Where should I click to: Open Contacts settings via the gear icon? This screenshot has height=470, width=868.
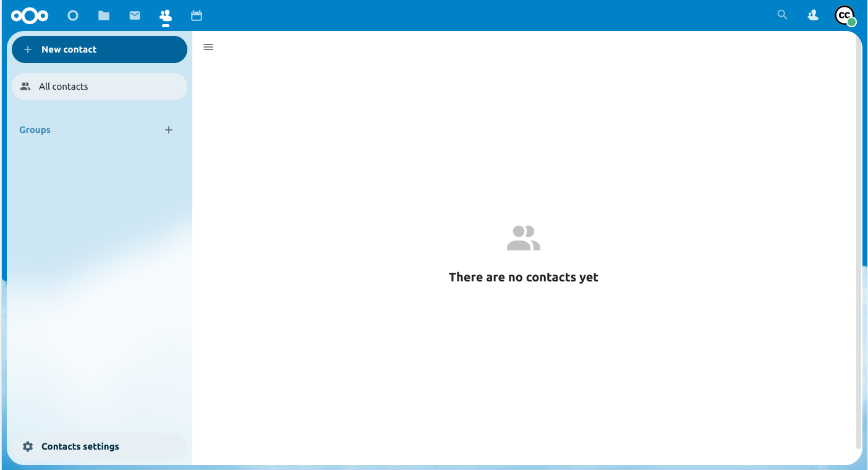(x=28, y=446)
